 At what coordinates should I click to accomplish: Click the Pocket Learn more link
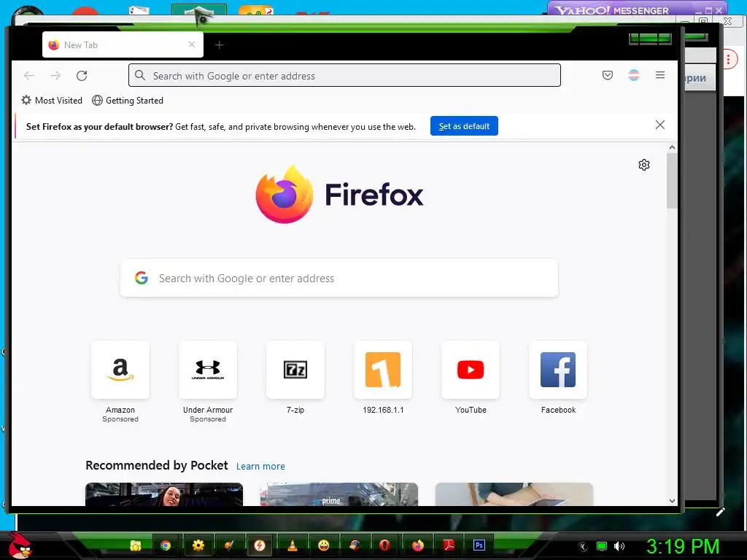click(x=260, y=466)
